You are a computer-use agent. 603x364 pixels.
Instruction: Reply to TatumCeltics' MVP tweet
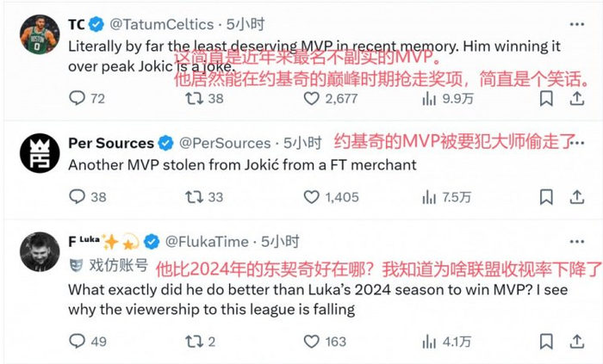point(77,99)
